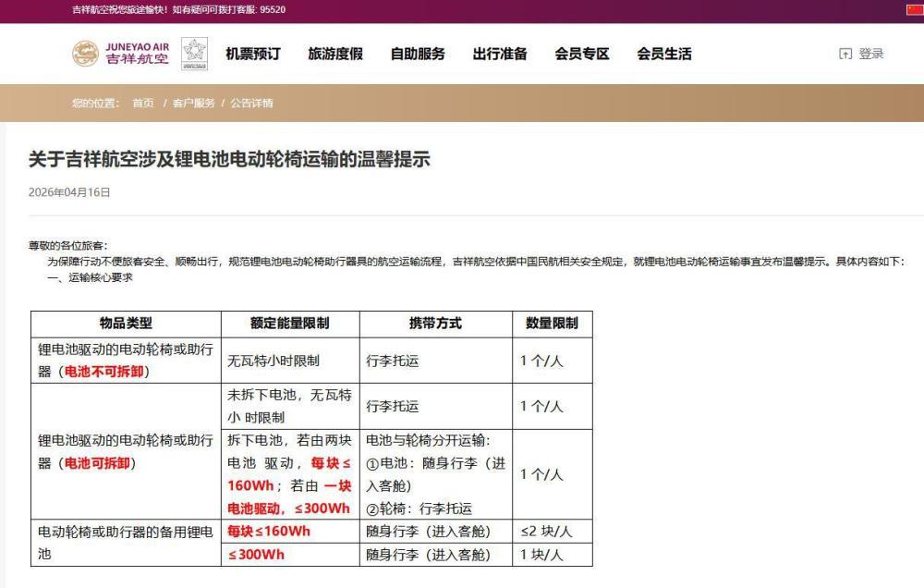The height and width of the screenshot is (588, 924).
Task: Click the 电池与轮椅分开运输 cell
Action: click(435, 474)
